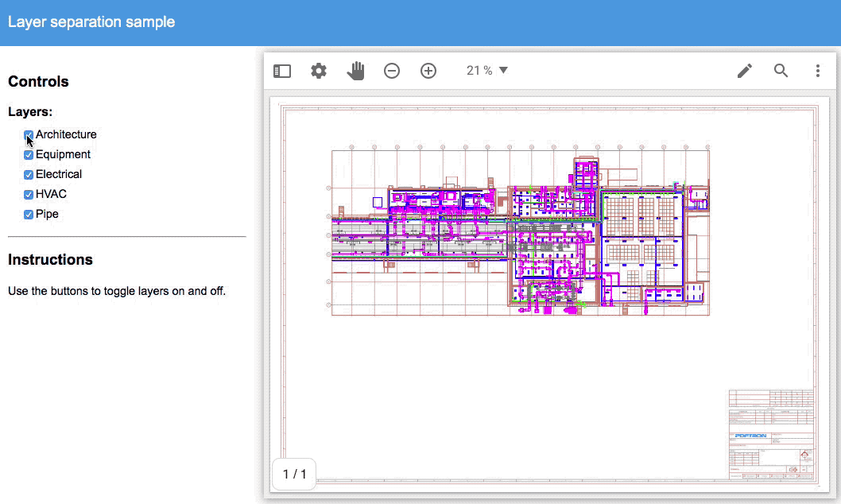The width and height of the screenshot is (841, 504).
Task: Expand the zoom level dropdown arrow
Action: tap(503, 71)
